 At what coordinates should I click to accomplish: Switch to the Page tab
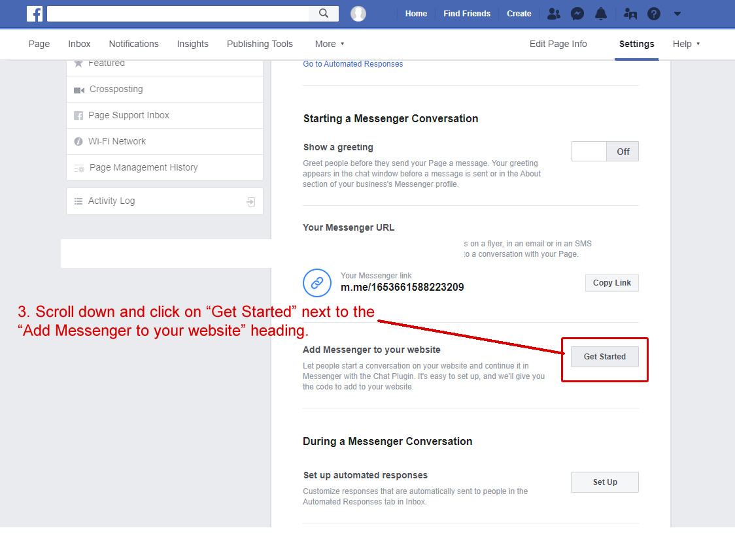[39, 44]
